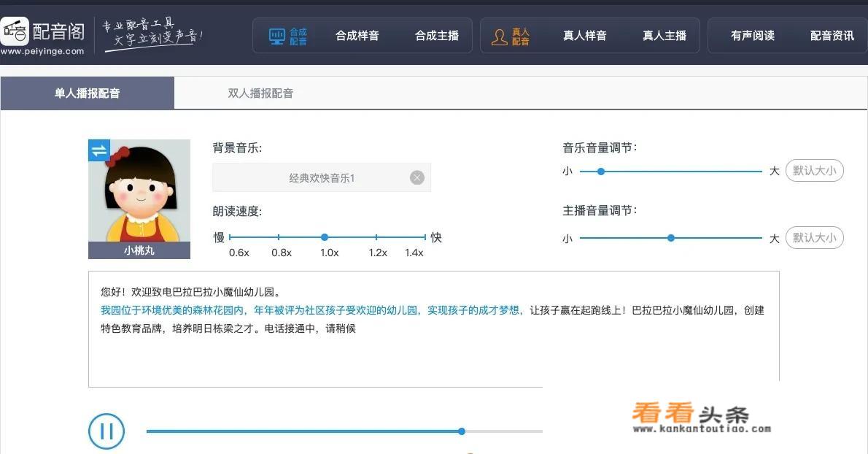Image resolution: width=868 pixels, height=454 pixels.
Task: Click the text 您好！欢迎致电巴拉巴拉小魔仙幼儿园
Action: click(187, 292)
